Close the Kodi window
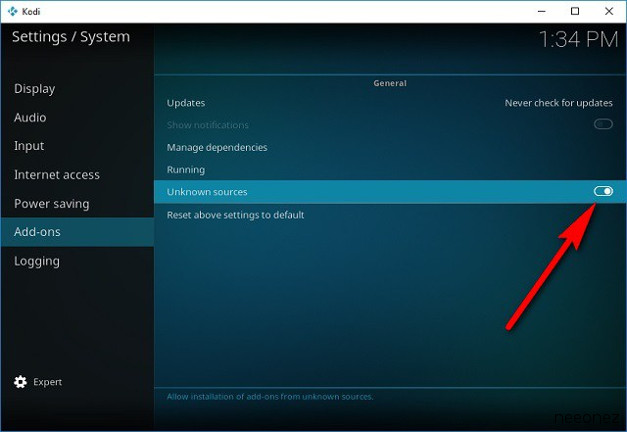The image size is (627, 432). (609, 11)
